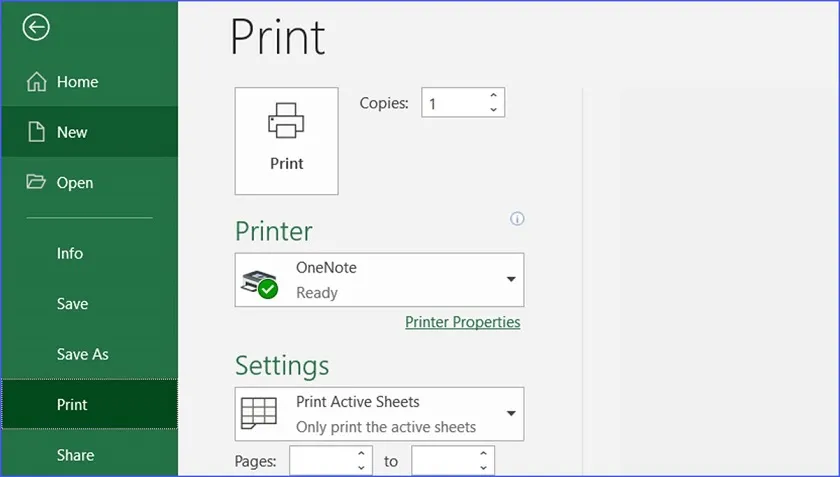Click the New blank document icon
The image size is (840, 477).
pos(37,132)
